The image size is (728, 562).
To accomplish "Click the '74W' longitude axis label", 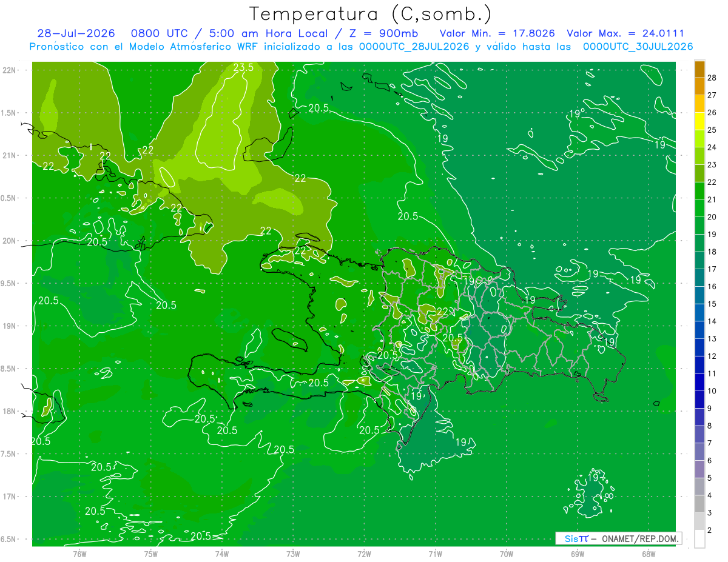I will pos(222,554).
